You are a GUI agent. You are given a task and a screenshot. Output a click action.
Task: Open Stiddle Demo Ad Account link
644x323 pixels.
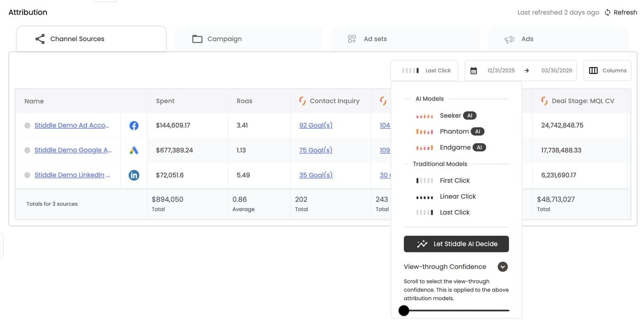pos(72,125)
